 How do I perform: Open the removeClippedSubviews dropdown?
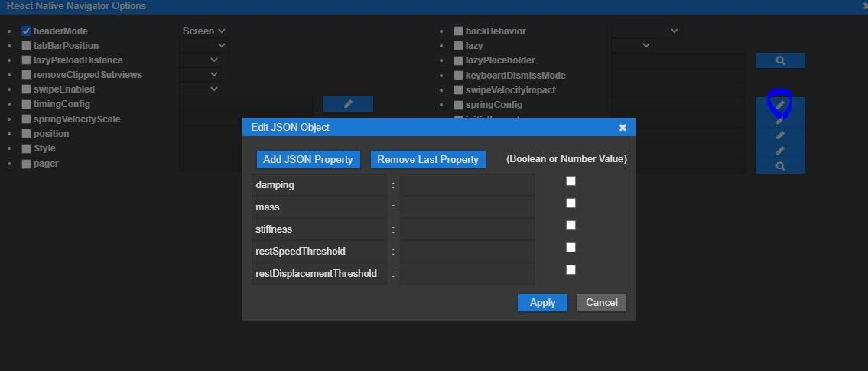(x=200, y=74)
